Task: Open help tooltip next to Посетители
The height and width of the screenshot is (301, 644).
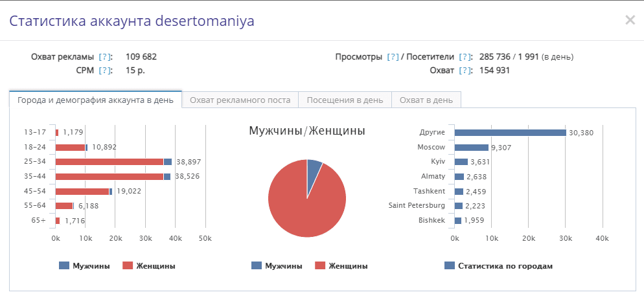Action: pyautogui.click(x=465, y=57)
